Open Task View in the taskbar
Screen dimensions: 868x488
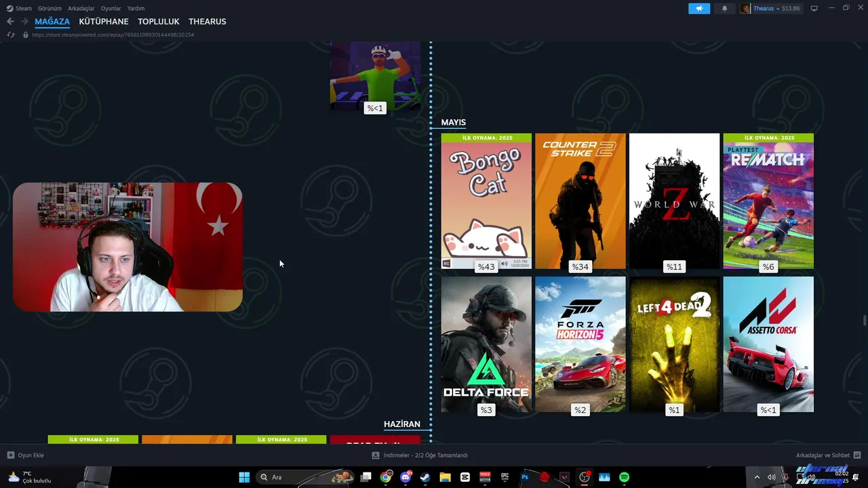click(x=366, y=477)
